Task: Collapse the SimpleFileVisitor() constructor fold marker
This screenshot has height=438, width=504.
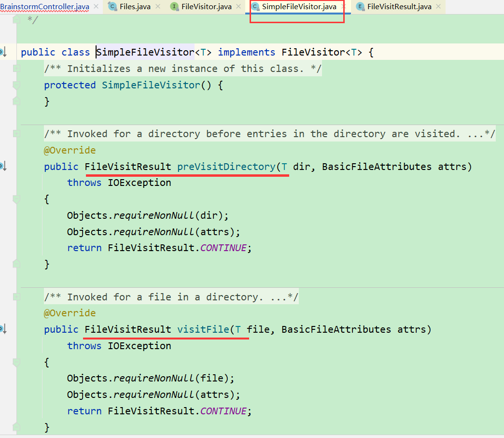Action: (16, 85)
